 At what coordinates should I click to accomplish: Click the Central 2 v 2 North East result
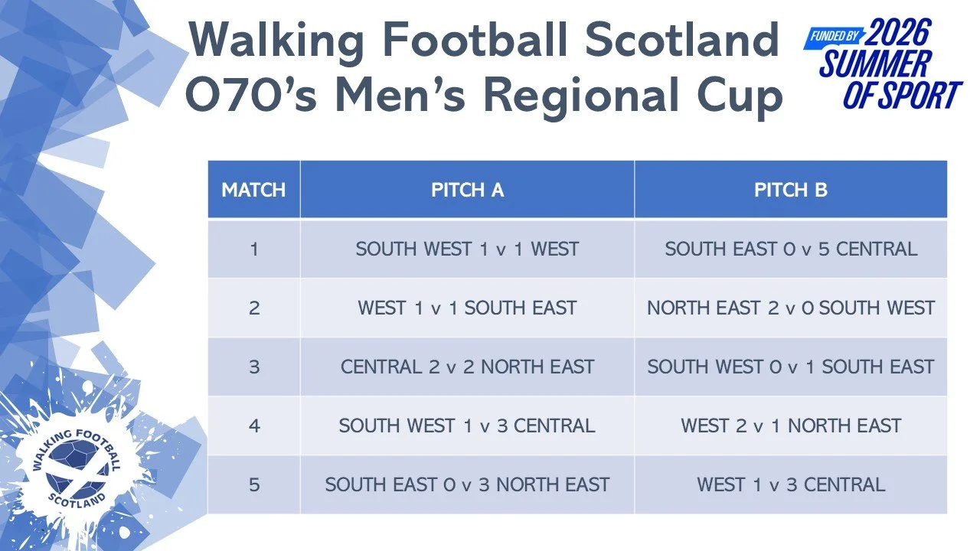(x=467, y=367)
